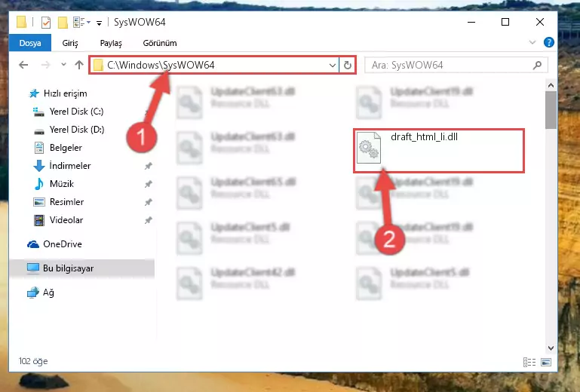This screenshot has height=392, width=580.
Task: Click the Yerel Disk (C:) drive icon
Action: [38, 112]
